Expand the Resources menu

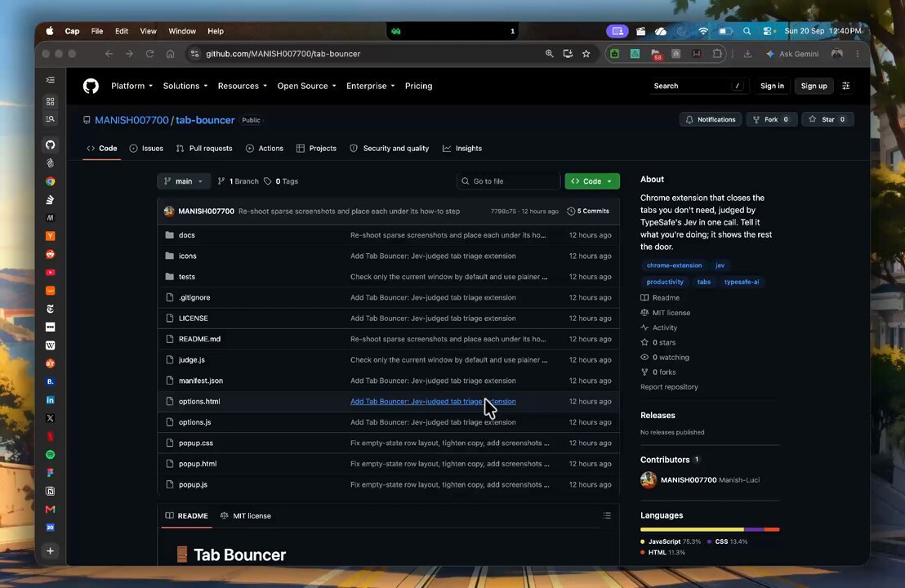pos(242,86)
